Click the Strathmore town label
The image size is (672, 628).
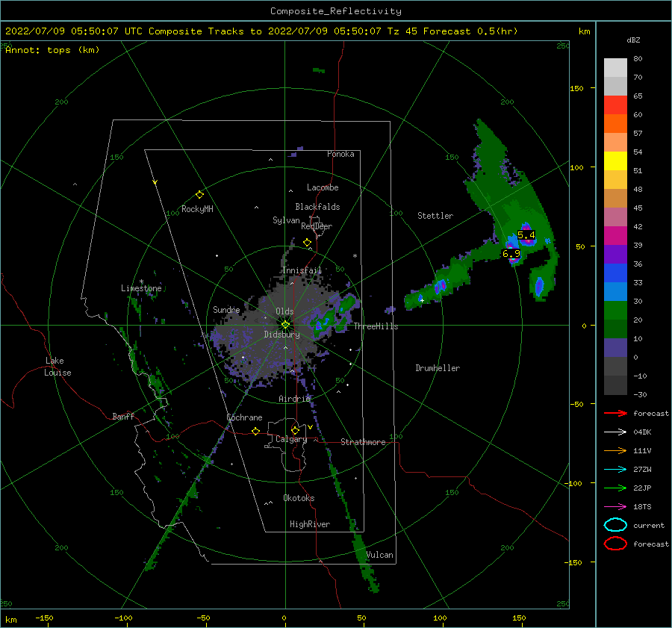coord(363,442)
